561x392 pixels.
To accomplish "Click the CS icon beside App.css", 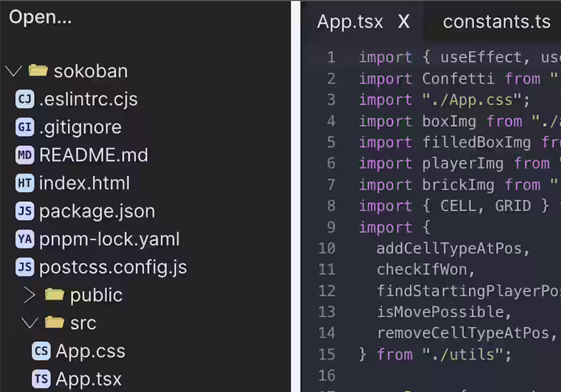I will click(41, 351).
